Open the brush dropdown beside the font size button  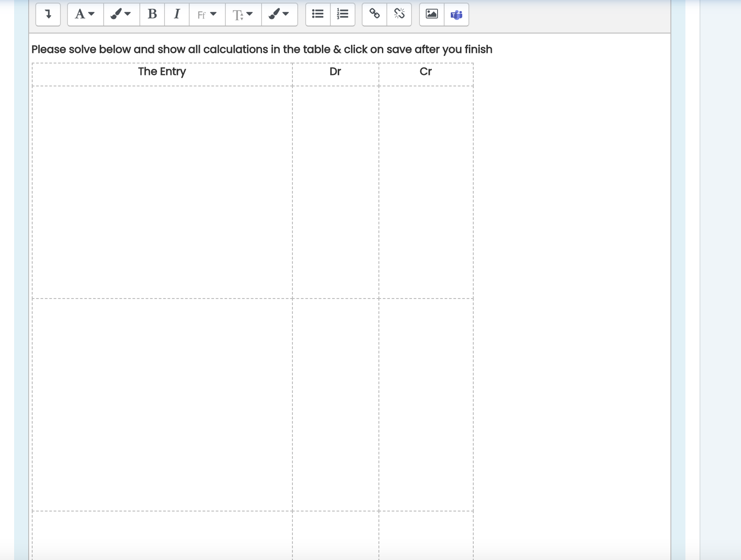tap(279, 14)
